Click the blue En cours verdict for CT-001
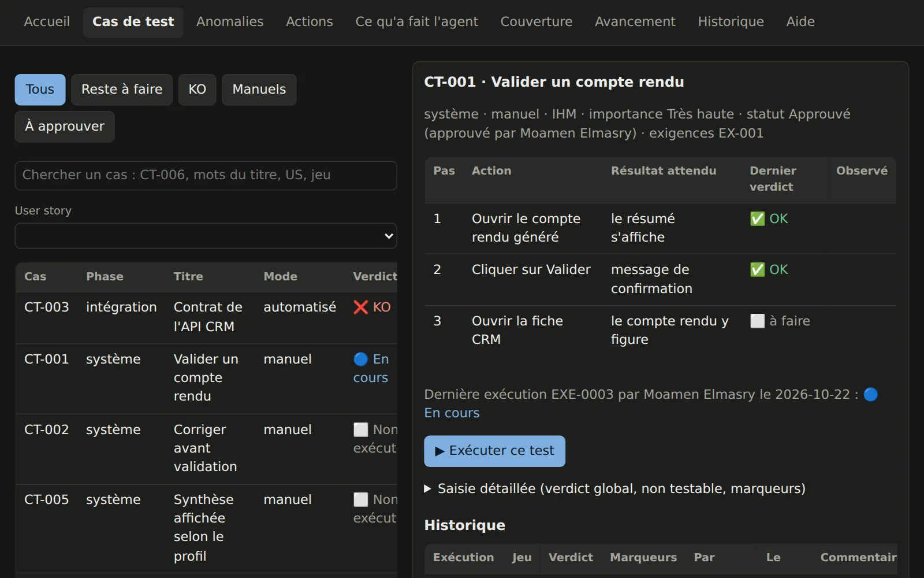The height and width of the screenshot is (578, 924). (371, 368)
